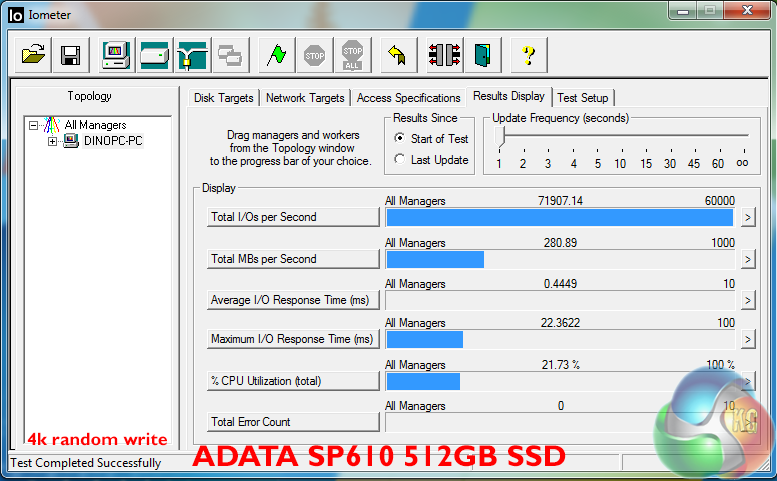Duplicate selected worker icon
777x481 pixels.
230,54
